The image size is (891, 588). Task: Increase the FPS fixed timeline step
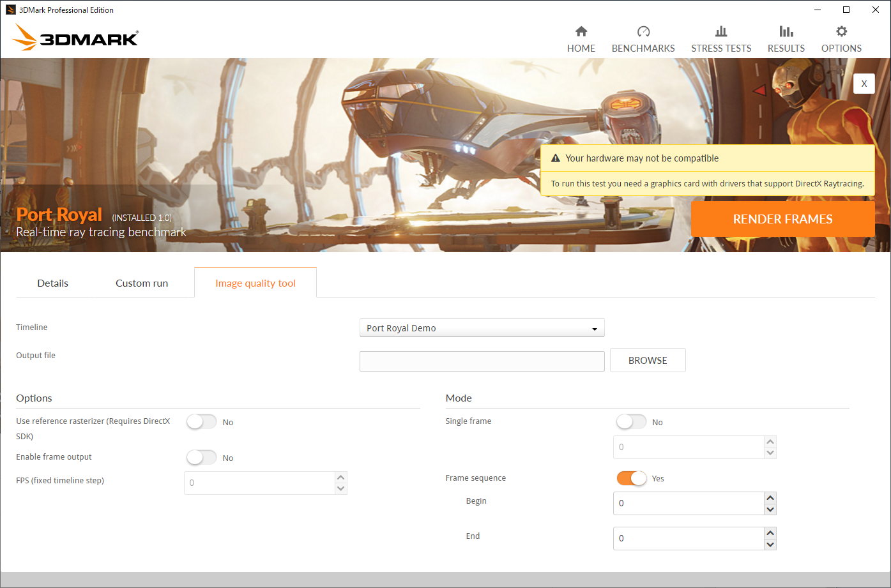pyautogui.click(x=341, y=478)
